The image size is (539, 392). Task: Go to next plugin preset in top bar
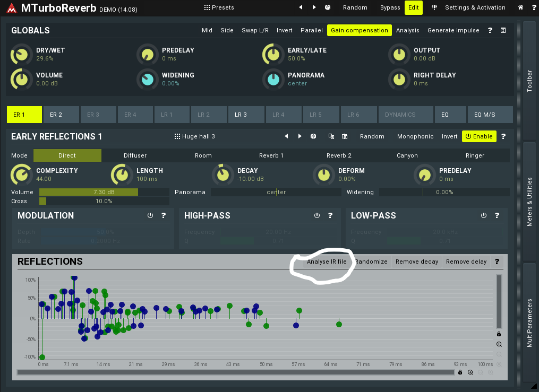coord(314,7)
